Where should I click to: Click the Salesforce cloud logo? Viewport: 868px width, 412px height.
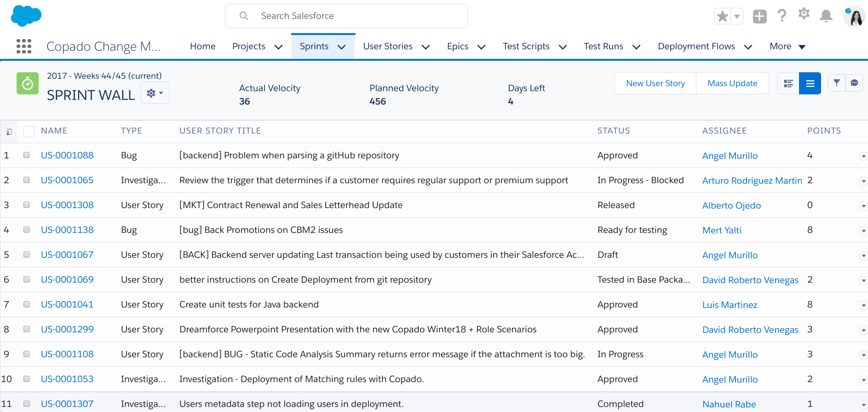point(26,16)
